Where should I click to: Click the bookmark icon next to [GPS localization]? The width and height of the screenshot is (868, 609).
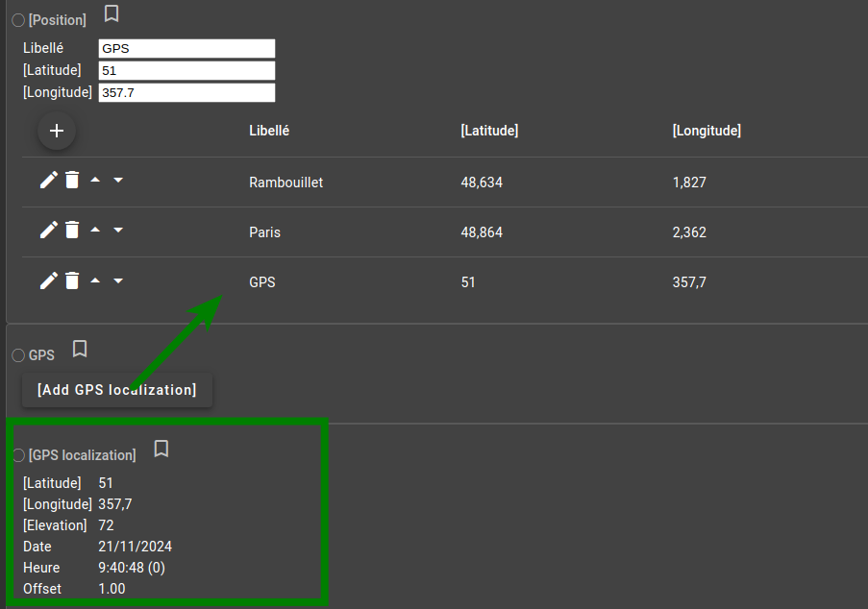(161, 448)
